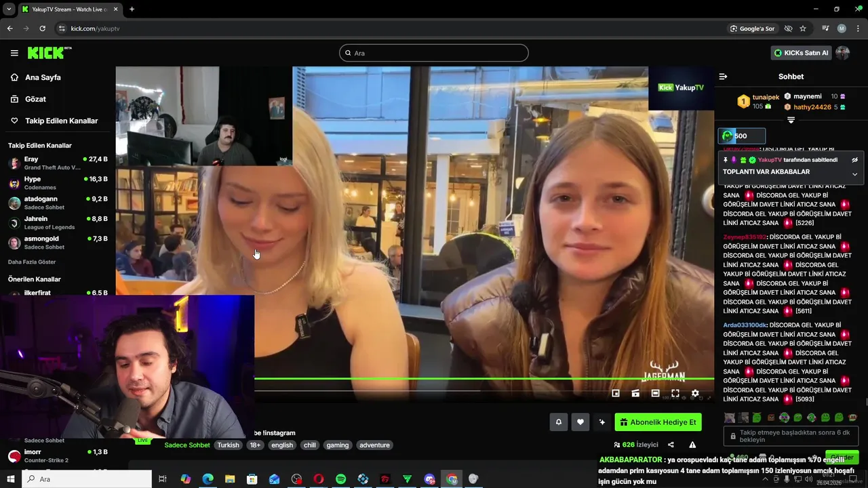Toggle mini player mode in video controls
The image size is (868, 488).
click(616, 393)
